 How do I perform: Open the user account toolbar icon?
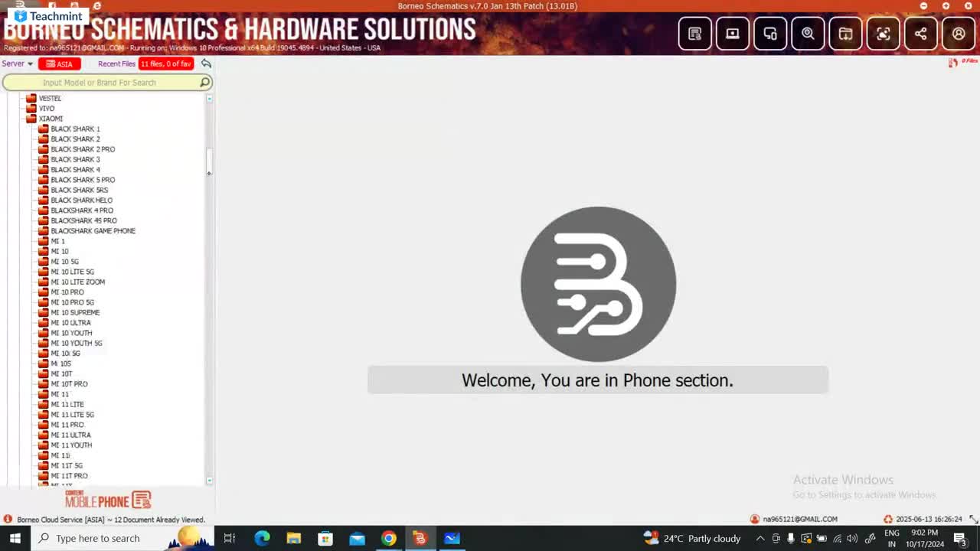[x=959, y=34]
